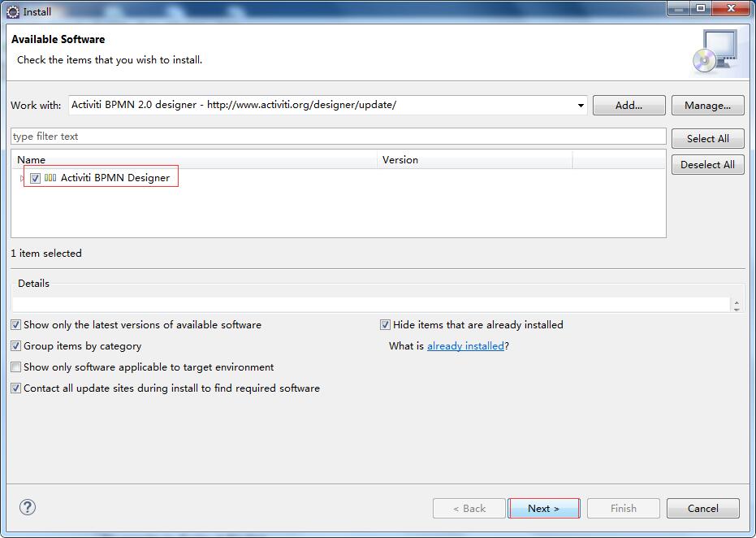
Task: Click the Eclipse icon in the title bar
Action: pos(13,11)
